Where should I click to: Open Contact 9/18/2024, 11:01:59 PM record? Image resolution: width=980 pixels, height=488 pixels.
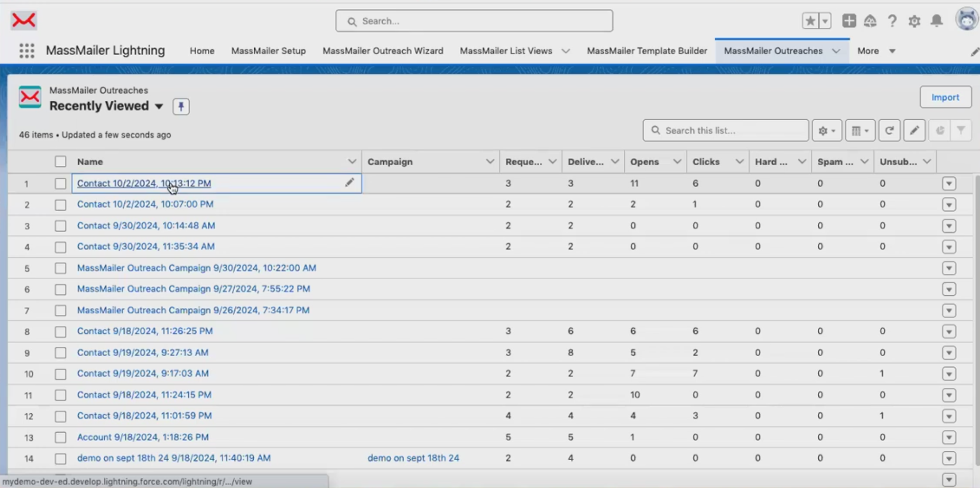point(144,416)
